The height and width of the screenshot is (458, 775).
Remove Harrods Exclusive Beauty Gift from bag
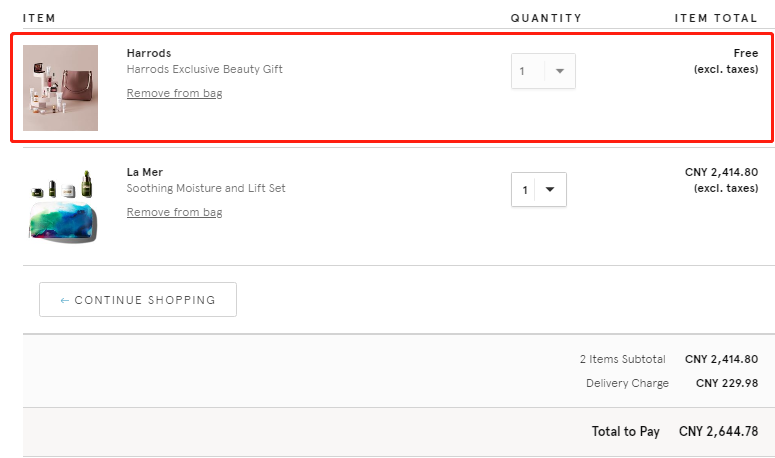point(174,93)
